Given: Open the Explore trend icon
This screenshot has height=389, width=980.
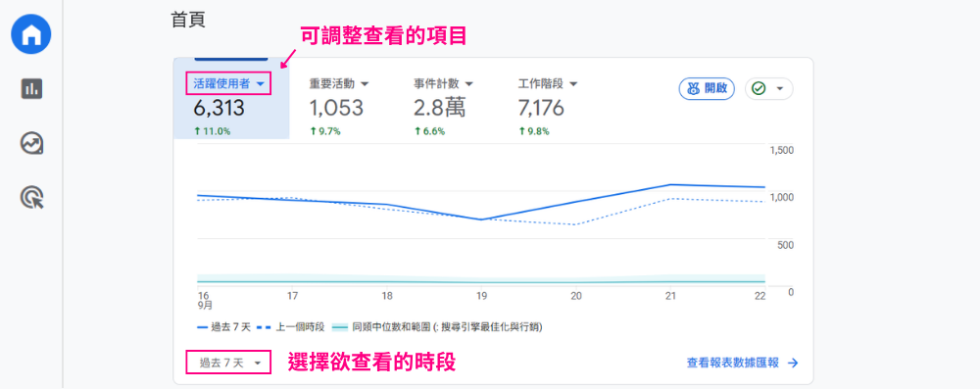Looking at the screenshot, I should pyautogui.click(x=32, y=144).
